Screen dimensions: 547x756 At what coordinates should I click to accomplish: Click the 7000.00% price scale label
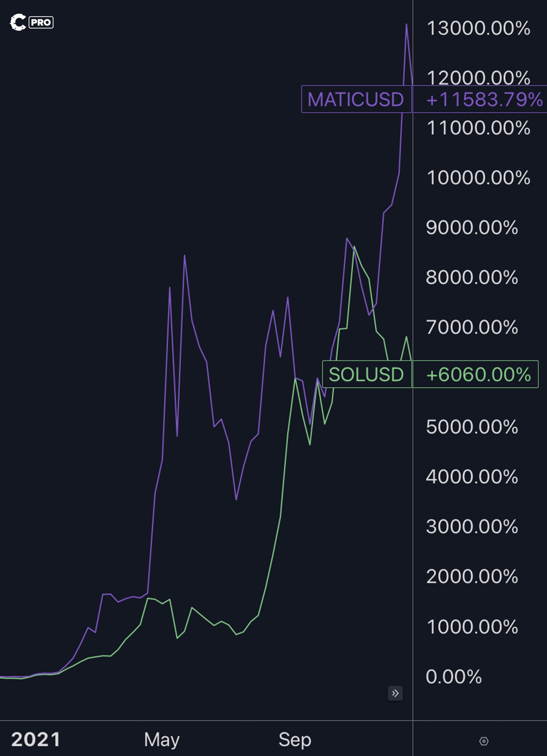[472, 327]
